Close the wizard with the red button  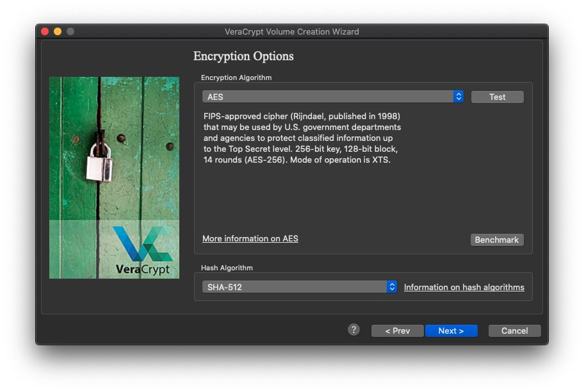click(45, 31)
